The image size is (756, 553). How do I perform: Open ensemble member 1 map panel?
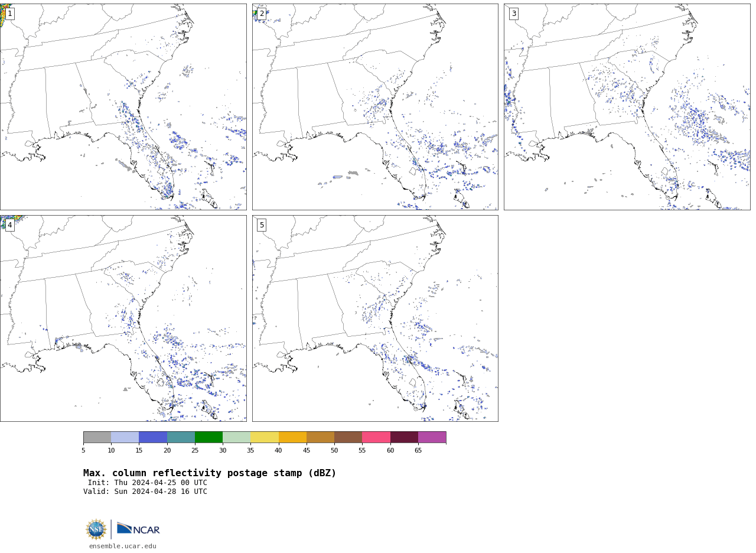(x=123, y=107)
